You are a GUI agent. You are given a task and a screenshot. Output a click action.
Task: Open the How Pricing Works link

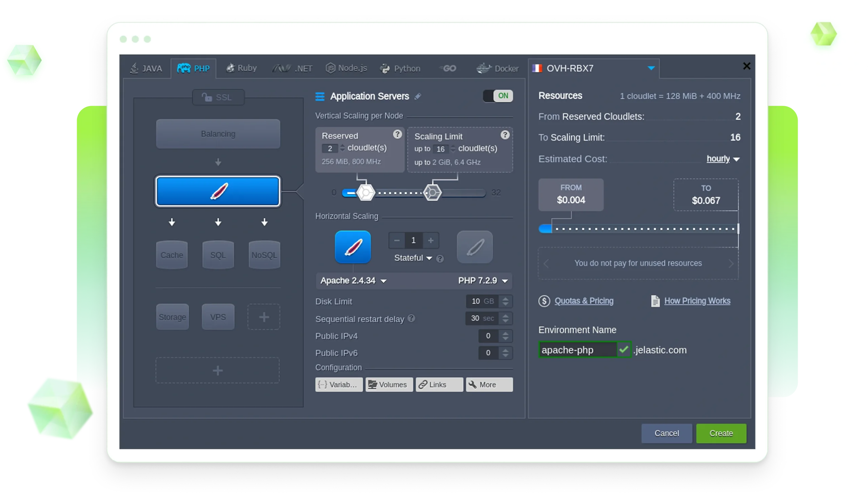coord(697,301)
